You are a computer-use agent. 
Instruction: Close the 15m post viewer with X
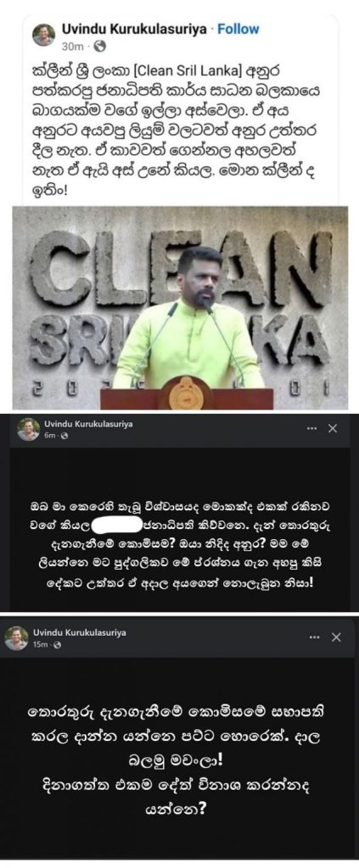[x=336, y=637]
